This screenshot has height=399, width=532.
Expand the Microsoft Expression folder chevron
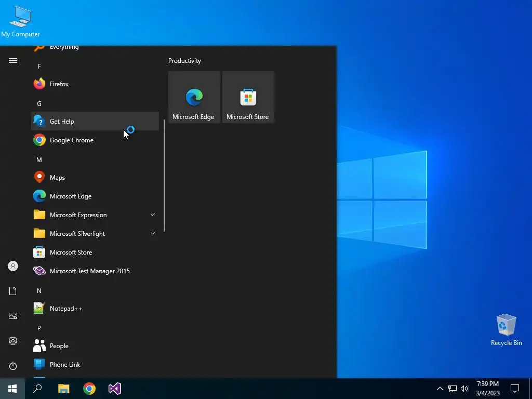(153, 215)
